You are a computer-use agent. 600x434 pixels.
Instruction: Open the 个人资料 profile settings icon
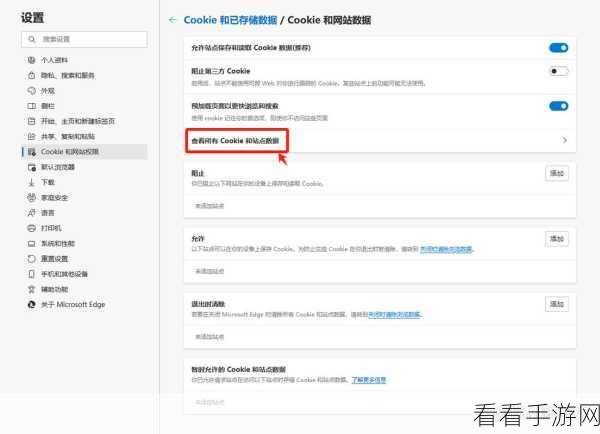coord(32,60)
